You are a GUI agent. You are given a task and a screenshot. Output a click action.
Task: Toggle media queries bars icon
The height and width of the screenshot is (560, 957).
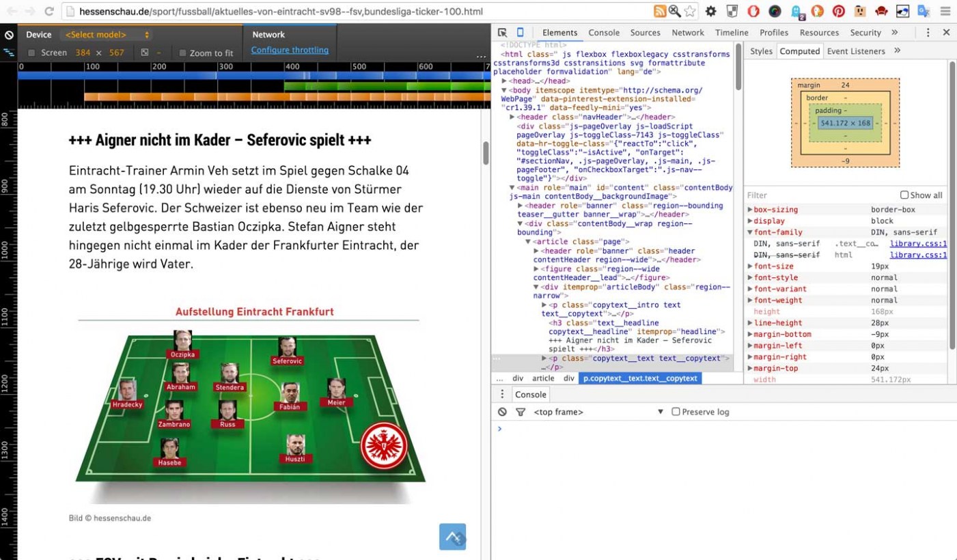[x=9, y=52]
